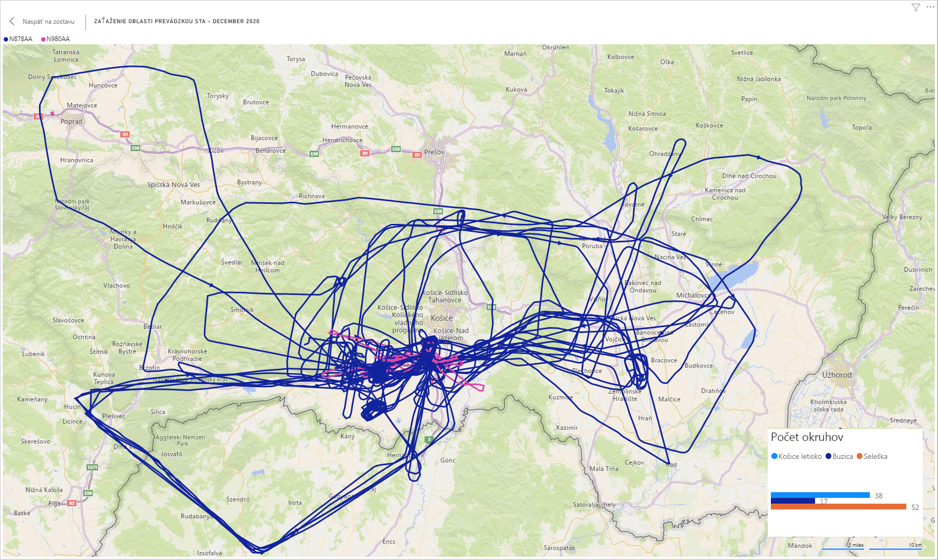Open the more options ellipsis menu

pos(930,7)
